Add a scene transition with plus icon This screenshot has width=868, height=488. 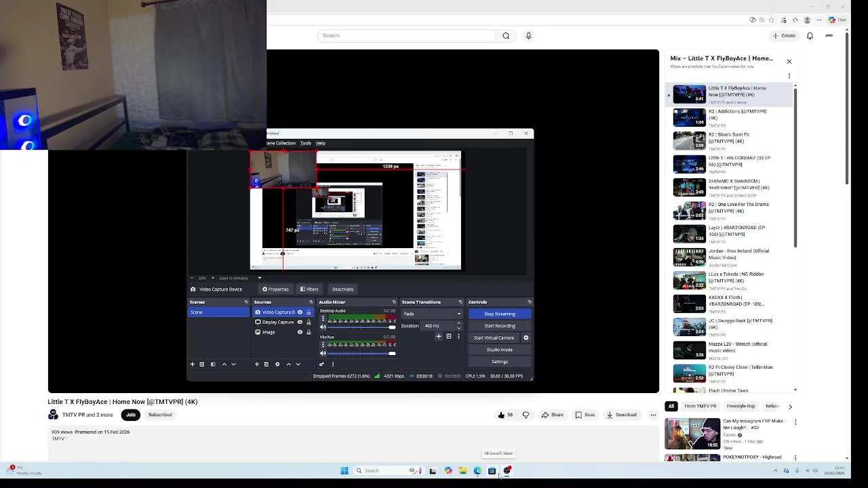(x=439, y=337)
